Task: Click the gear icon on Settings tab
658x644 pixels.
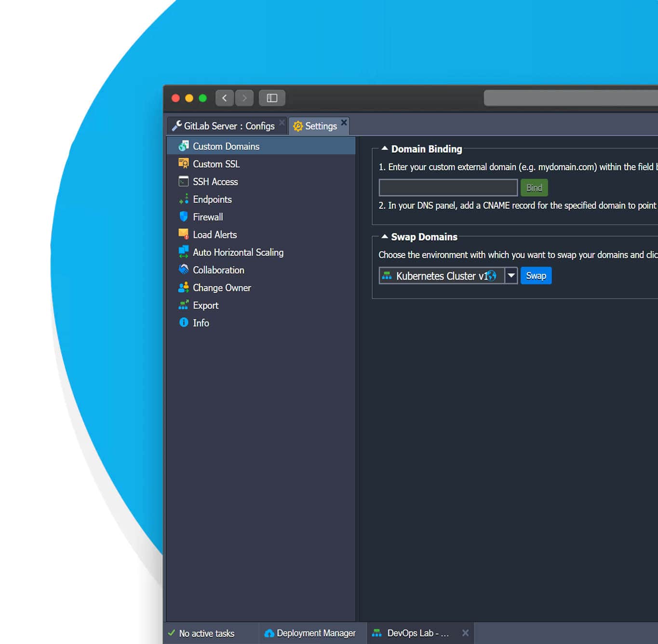Action: pos(298,126)
